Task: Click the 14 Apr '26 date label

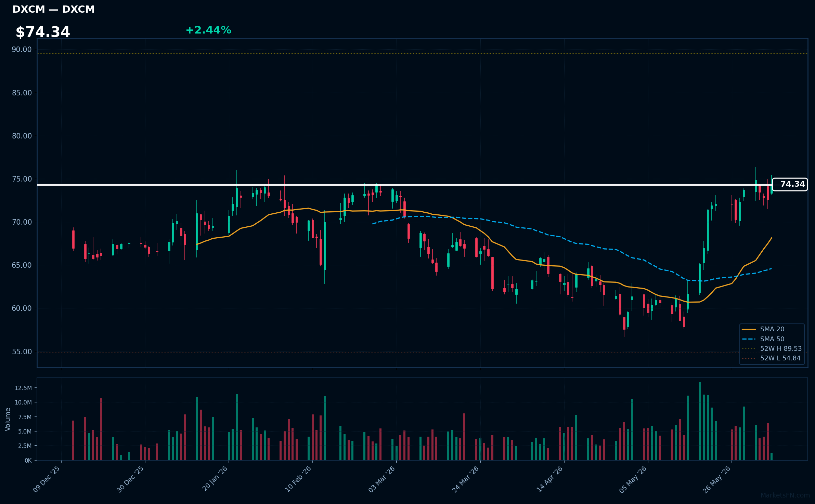Action: pyautogui.click(x=549, y=479)
